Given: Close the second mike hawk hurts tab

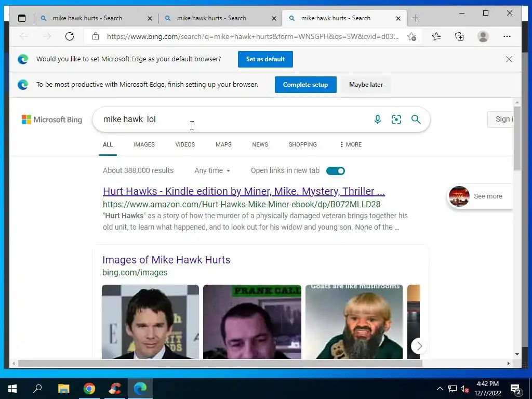Looking at the screenshot, I should (x=274, y=19).
